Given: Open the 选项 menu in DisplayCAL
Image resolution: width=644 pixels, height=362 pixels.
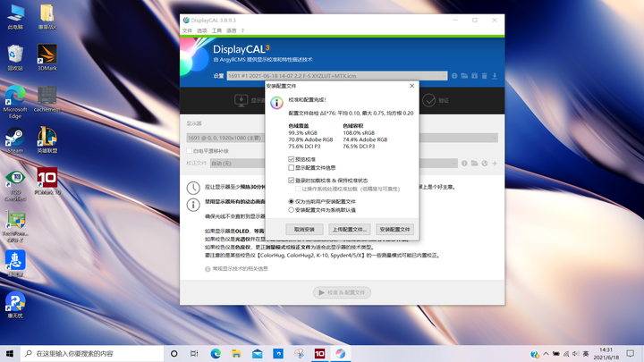Looking at the screenshot, I should coord(202,30).
